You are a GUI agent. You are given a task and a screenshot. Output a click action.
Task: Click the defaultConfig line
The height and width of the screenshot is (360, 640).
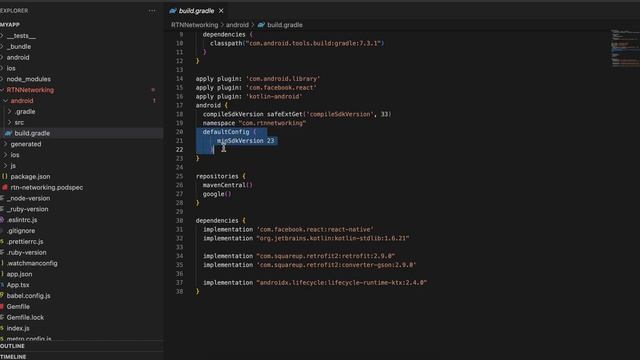tap(229, 132)
